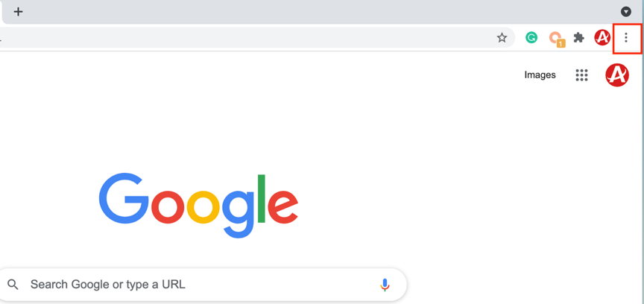Viewport: 644px width, 304px height.
Task: Go to the Images link
Action: [x=540, y=75]
